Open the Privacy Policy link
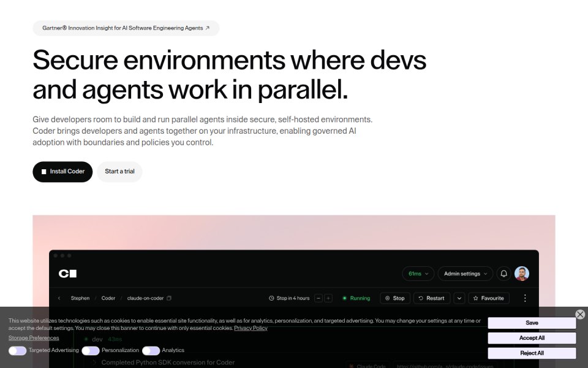 (251, 328)
